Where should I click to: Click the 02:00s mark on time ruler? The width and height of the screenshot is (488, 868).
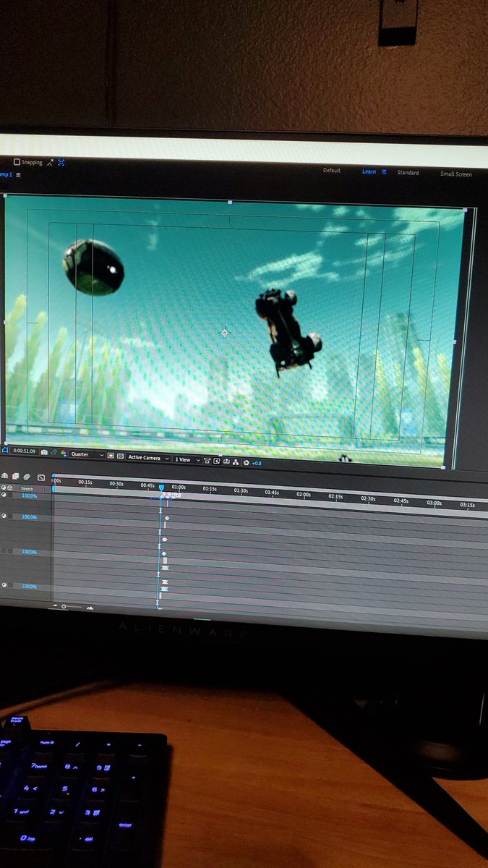304,495
